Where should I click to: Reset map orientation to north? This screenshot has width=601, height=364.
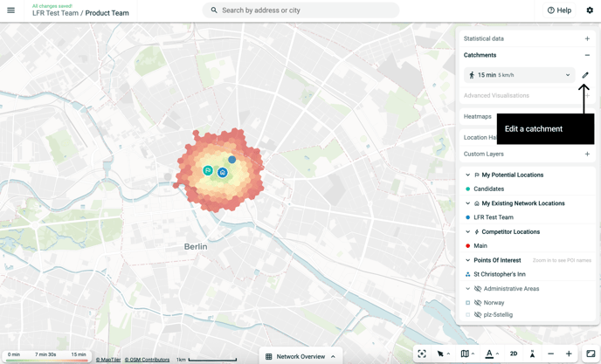click(532, 354)
